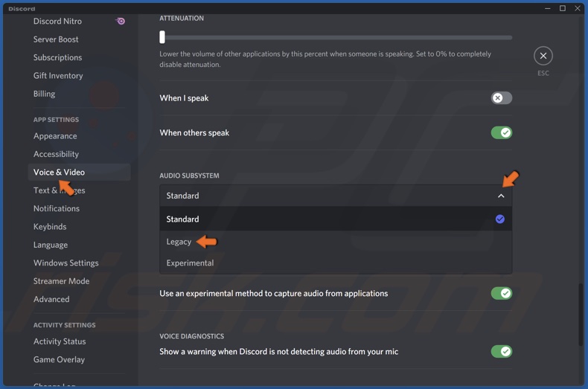Disable the When others speak toggle
This screenshot has width=588, height=389.
[x=501, y=132]
